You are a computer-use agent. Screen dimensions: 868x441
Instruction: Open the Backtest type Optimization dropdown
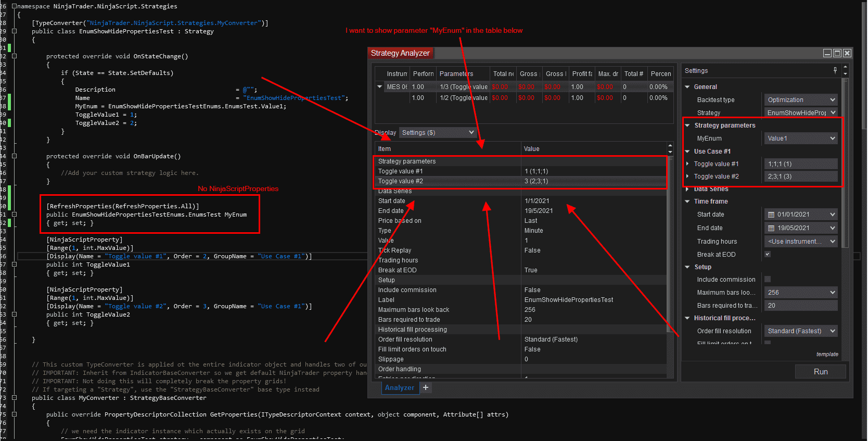coord(801,100)
